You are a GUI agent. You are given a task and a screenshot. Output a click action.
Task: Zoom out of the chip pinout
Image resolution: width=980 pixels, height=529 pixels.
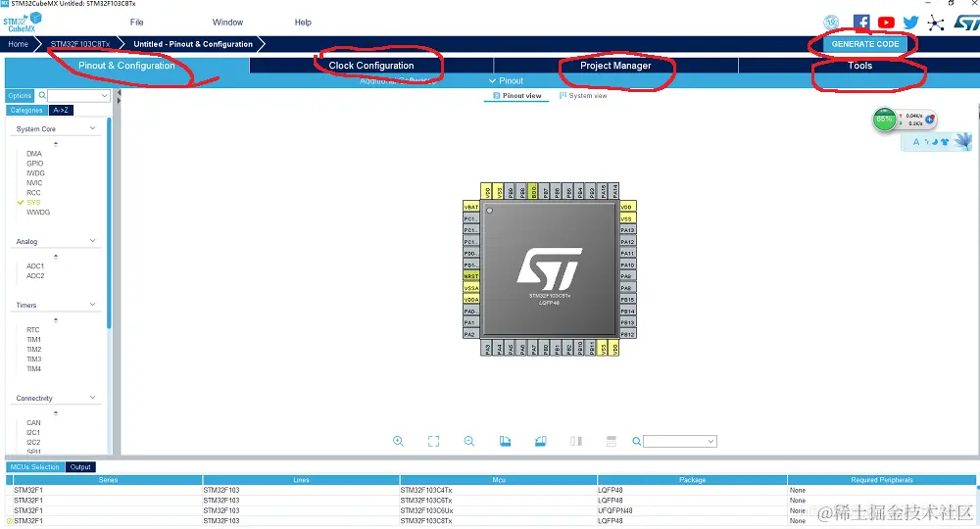[x=469, y=441]
